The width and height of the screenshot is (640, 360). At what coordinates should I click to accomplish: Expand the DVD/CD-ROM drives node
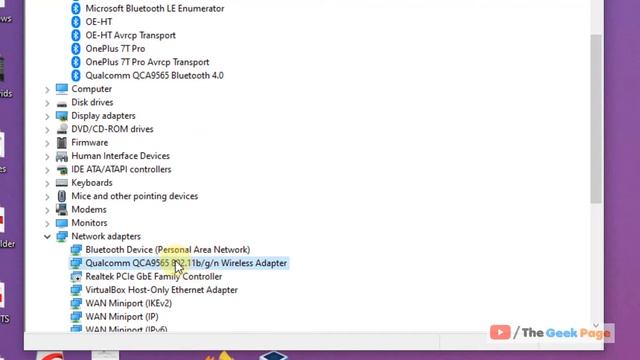(47, 130)
